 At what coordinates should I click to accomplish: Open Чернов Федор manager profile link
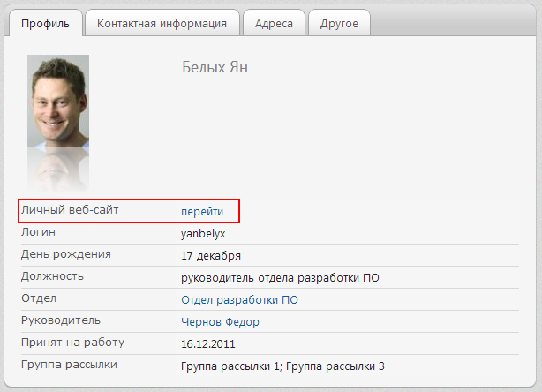pyautogui.click(x=220, y=322)
